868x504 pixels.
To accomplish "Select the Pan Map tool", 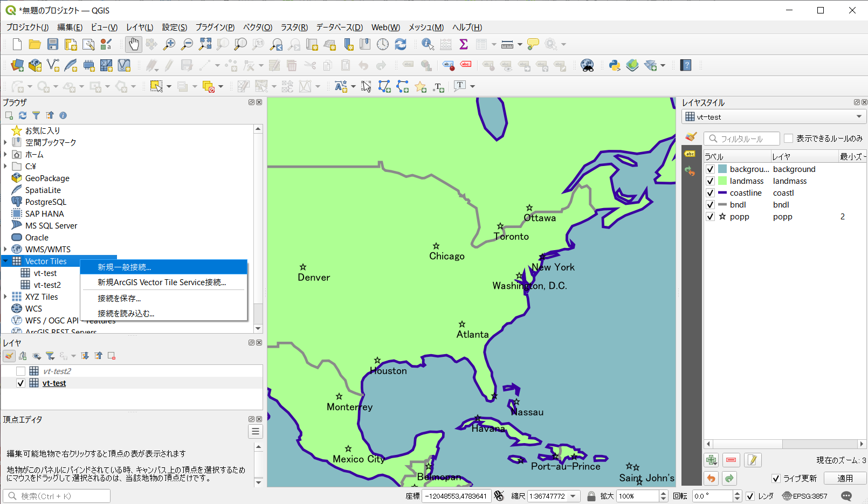I will coord(133,44).
